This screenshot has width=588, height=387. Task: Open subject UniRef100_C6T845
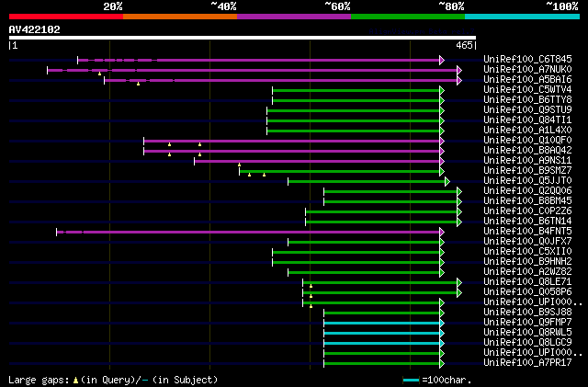click(x=527, y=60)
